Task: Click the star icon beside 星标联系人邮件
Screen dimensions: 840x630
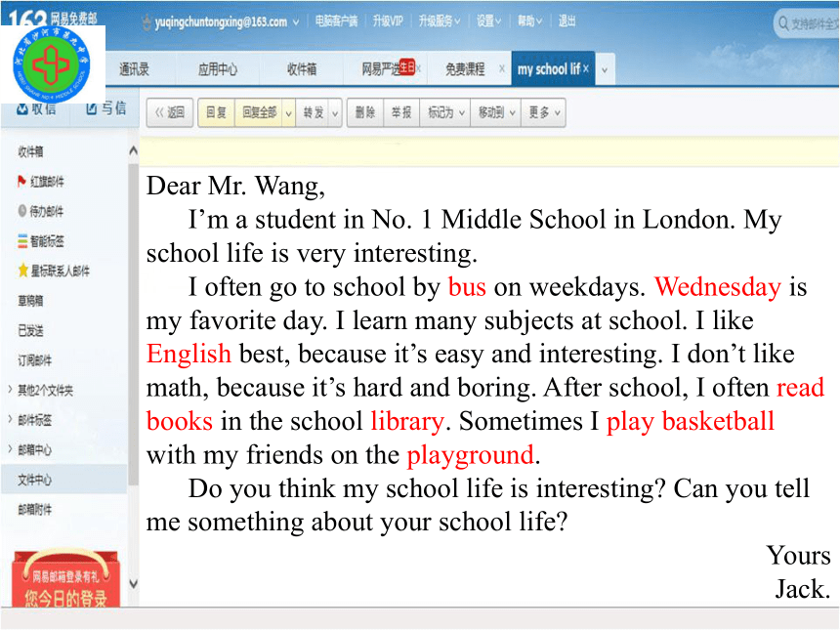Action: click(x=22, y=271)
